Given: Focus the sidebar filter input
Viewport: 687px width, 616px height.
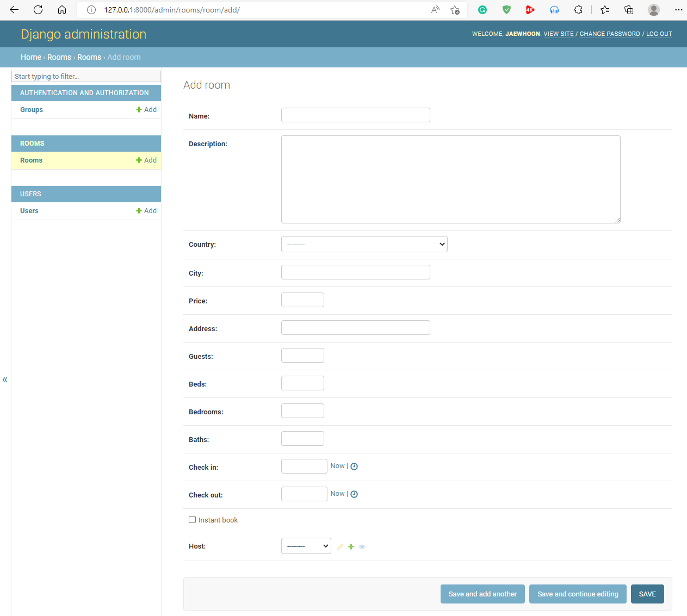Looking at the screenshot, I should pyautogui.click(x=86, y=77).
